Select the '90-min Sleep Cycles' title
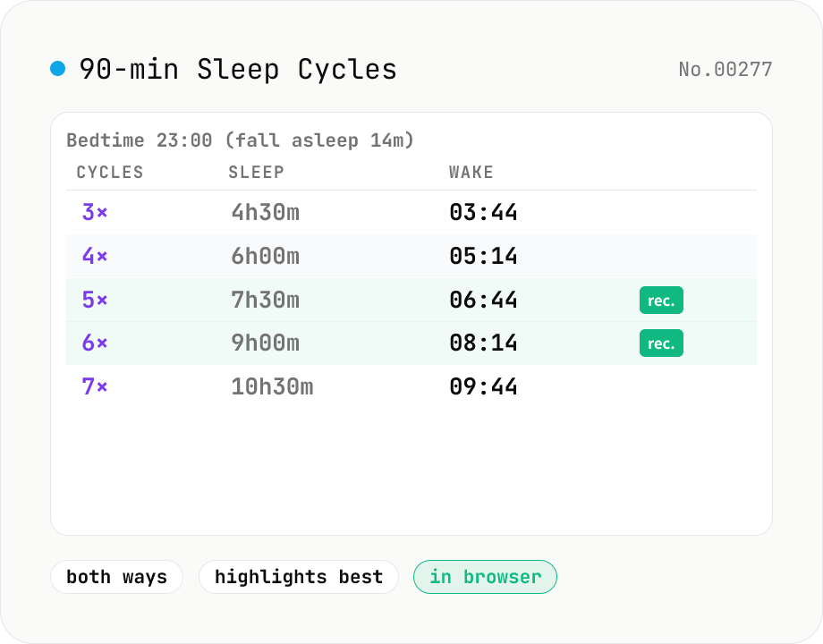Screen dimensions: 823x644 pos(238,70)
